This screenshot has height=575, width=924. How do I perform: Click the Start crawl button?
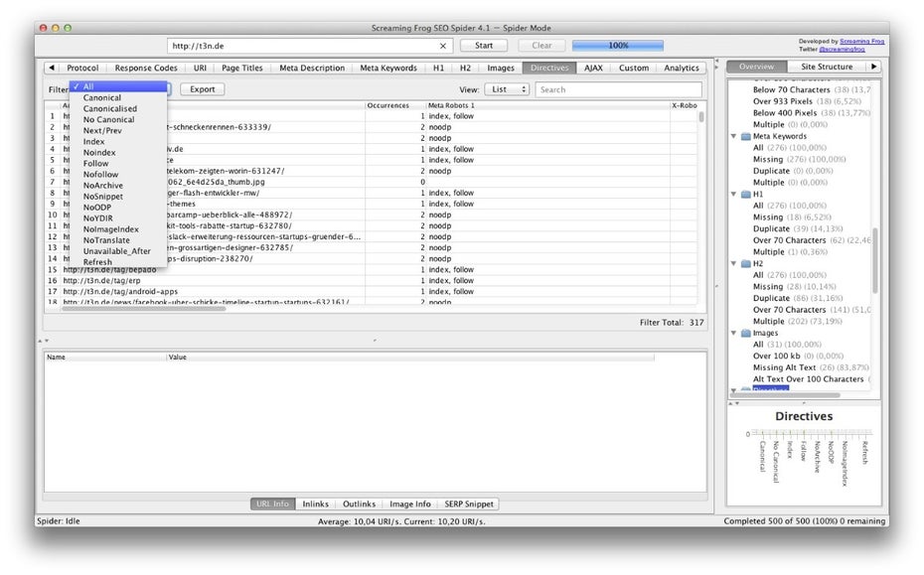tap(484, 46)
